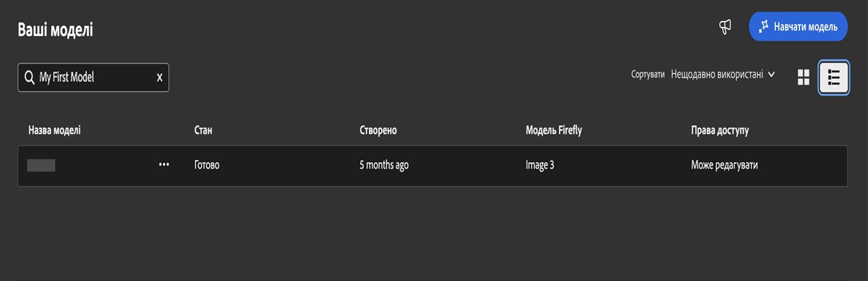
Task: Click the Створено column header
Action: [x=378, y=130]
